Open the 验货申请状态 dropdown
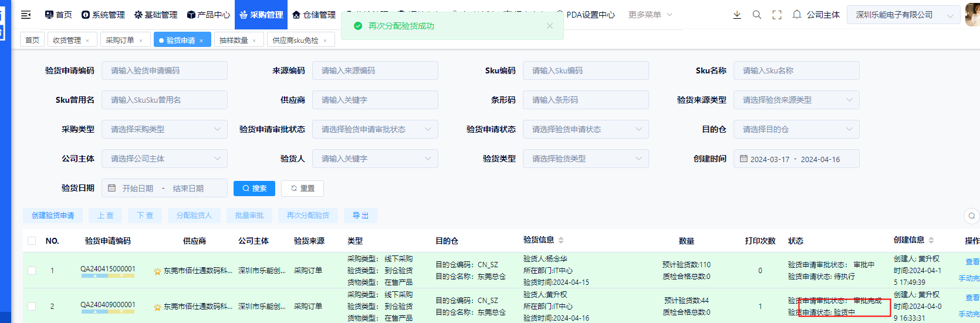980x323 pixels. 586,129
